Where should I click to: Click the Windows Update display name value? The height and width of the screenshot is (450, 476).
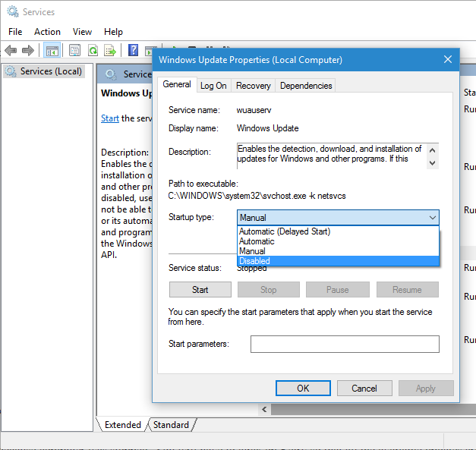[268, 128]
